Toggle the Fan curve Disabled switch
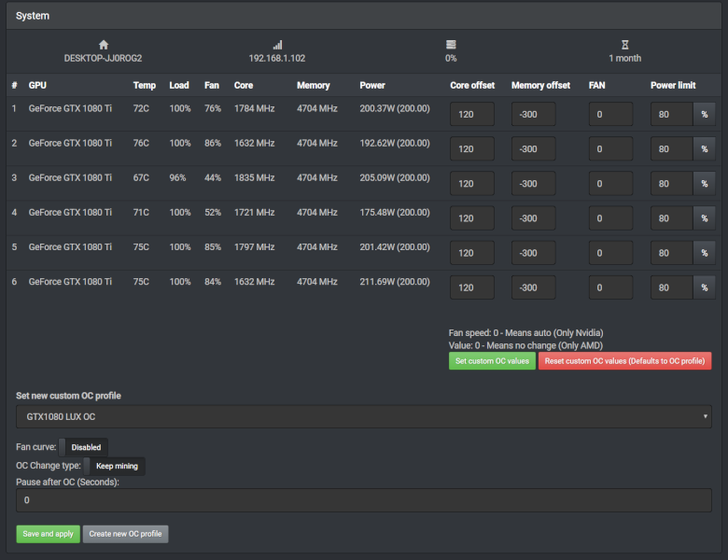The width and height of the screenshot is (728, 560). (x=83, y=447)
